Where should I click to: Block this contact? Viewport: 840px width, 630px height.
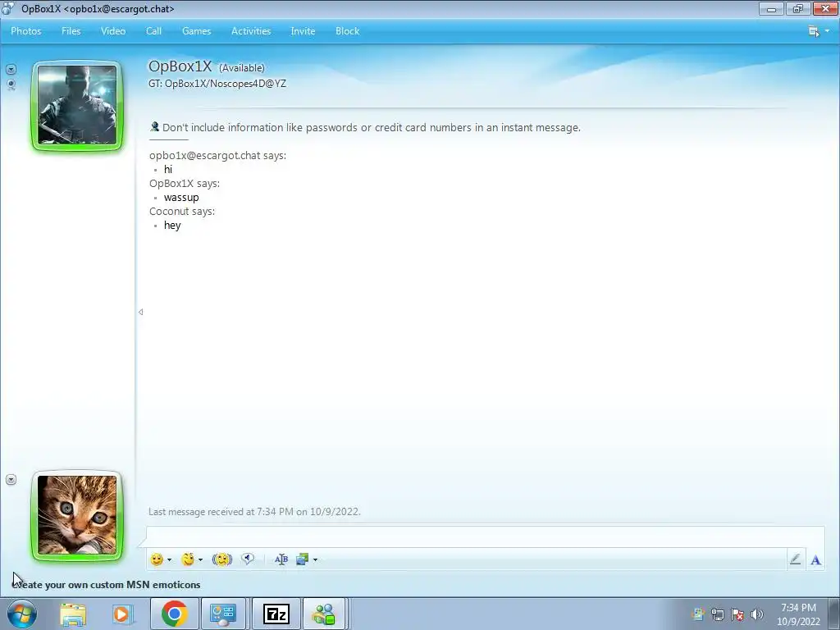pyautogui.click(x=347, y=31)
